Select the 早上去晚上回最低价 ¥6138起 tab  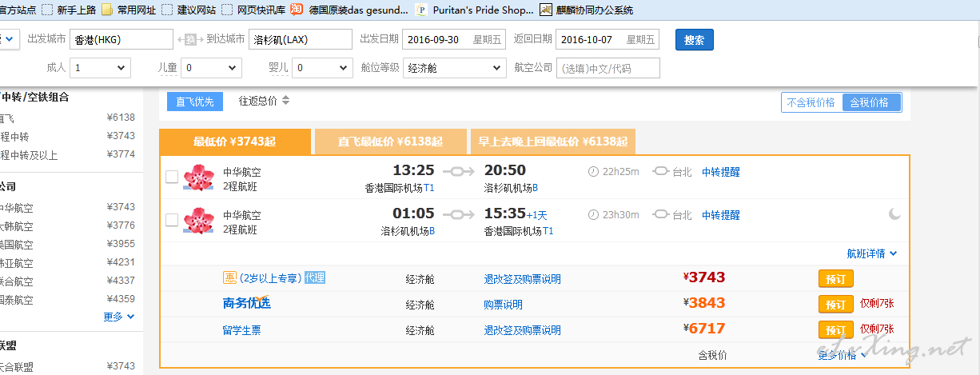[x=552, y=142]
